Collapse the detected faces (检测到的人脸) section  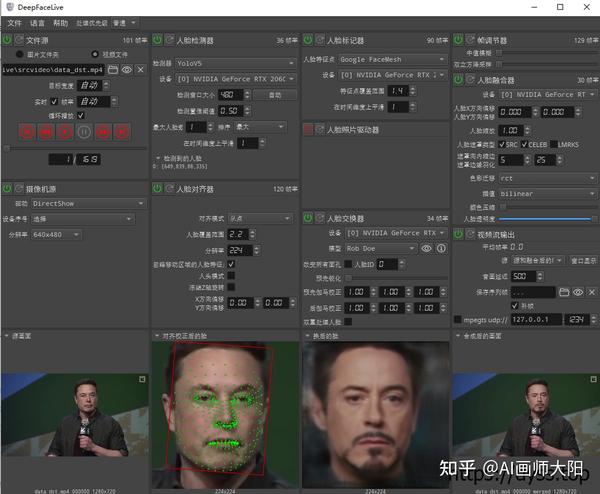click(158, 158)
